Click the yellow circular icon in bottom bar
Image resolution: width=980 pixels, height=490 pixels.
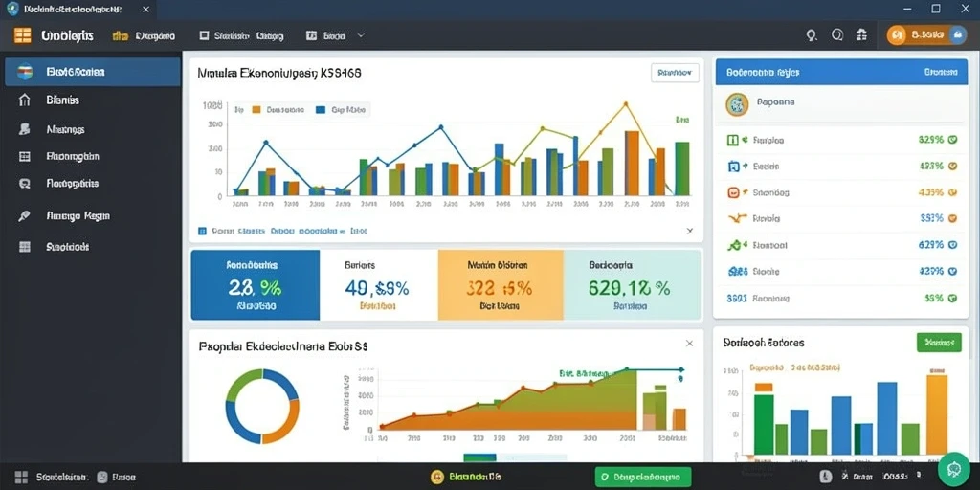coord(437,477)
